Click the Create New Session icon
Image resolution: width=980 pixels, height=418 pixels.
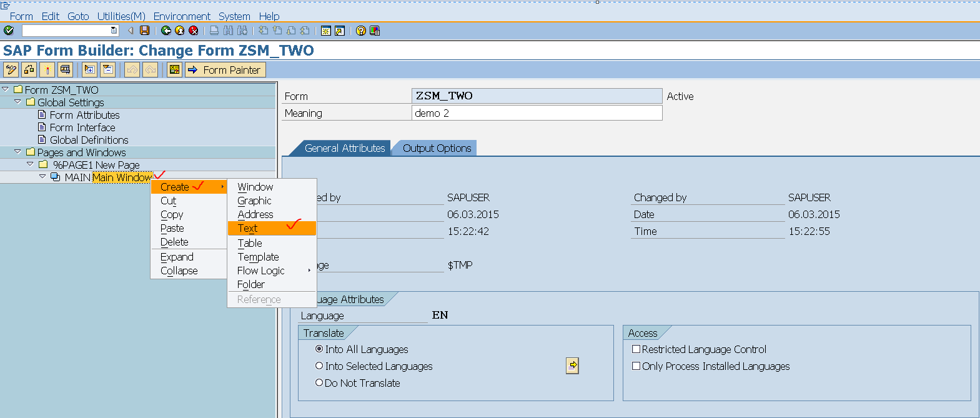click(326, 31)
